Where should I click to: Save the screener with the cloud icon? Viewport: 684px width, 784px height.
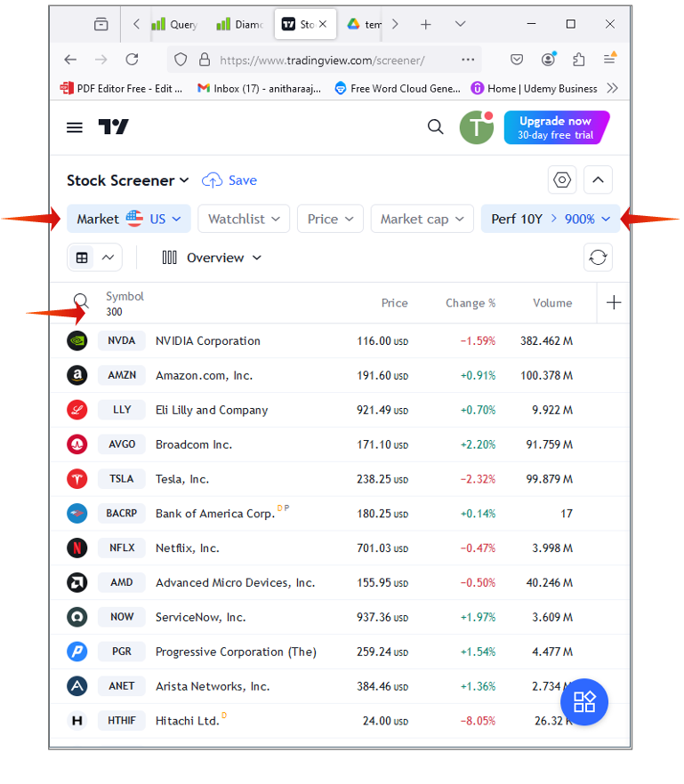[x=229, y=180]
